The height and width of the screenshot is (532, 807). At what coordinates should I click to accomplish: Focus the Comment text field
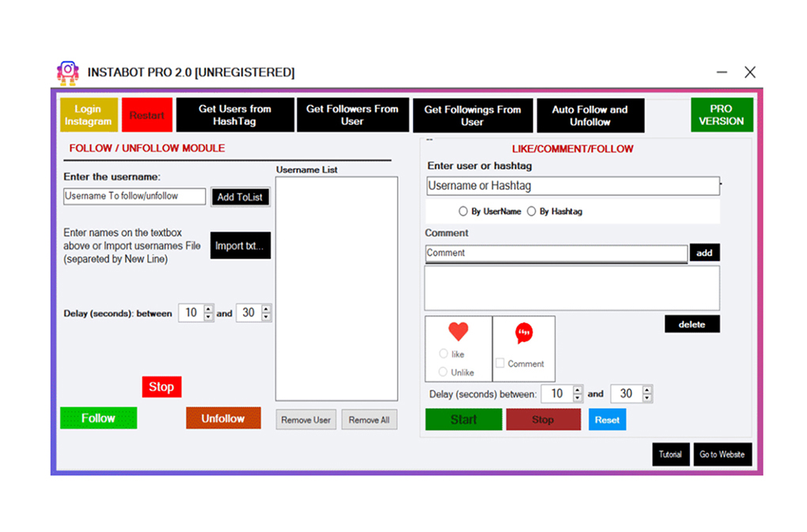coord(556,254)
